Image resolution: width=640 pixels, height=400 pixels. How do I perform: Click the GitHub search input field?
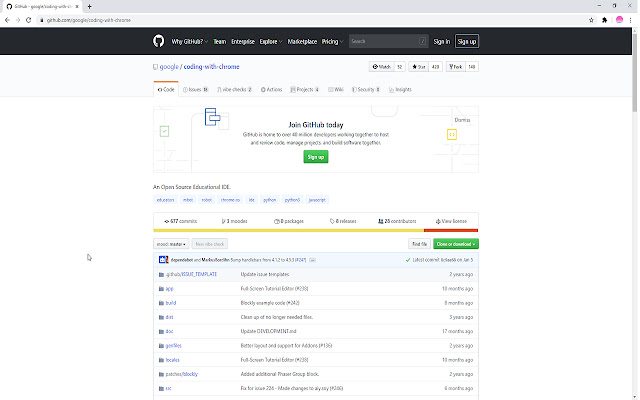[x=385, y=42]
